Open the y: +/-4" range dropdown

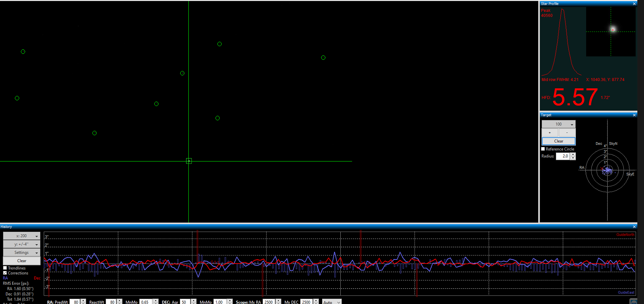pyautogui.click(x=22, y=244)
